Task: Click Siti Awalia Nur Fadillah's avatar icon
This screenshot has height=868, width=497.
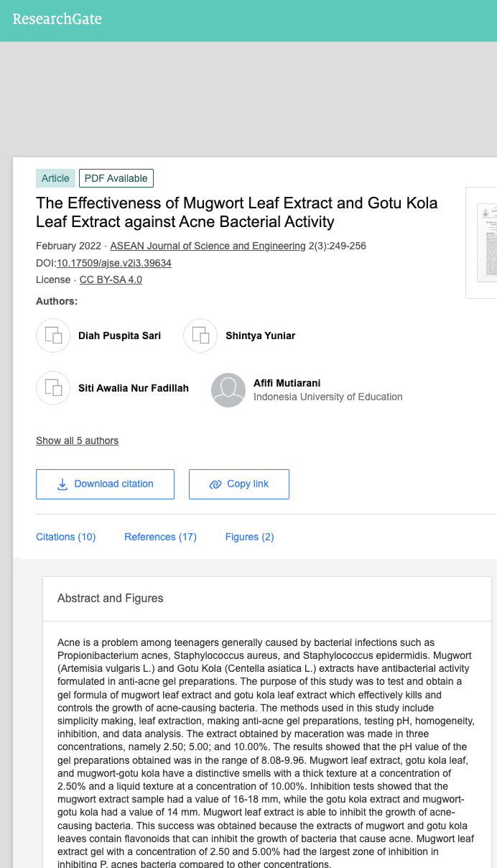Action: click(x=53, y=388)
